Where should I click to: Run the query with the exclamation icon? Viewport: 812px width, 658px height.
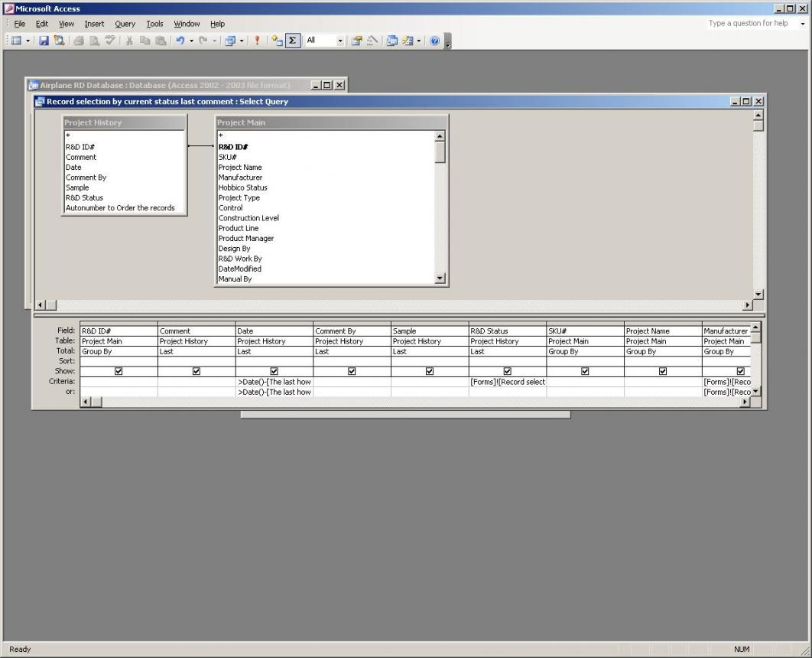point(257,41)
